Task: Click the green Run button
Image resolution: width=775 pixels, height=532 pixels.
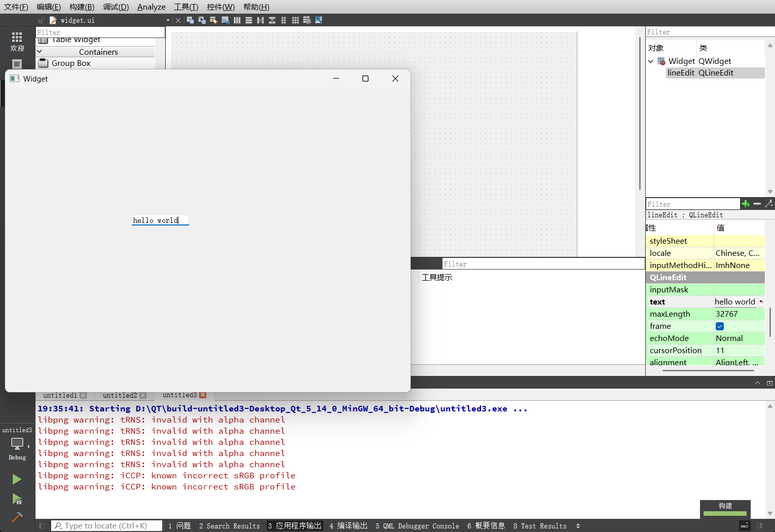Action: click(x=17, y=479)
